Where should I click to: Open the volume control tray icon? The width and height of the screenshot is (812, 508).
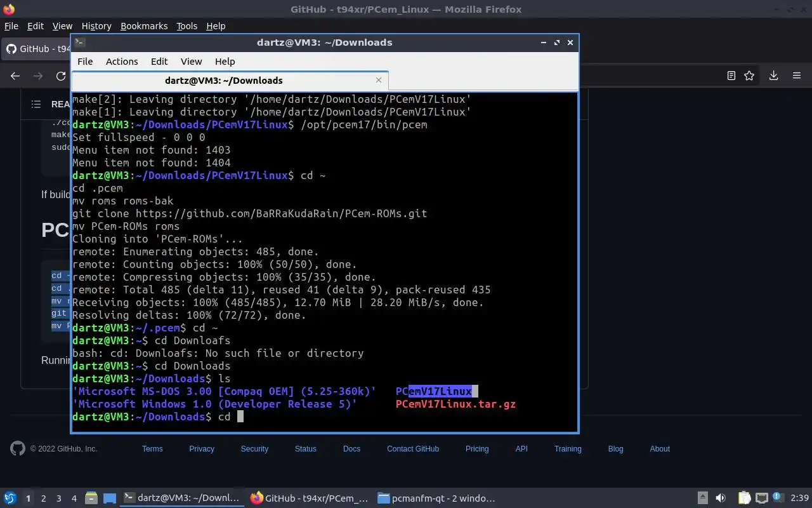[x=721, y=498]
